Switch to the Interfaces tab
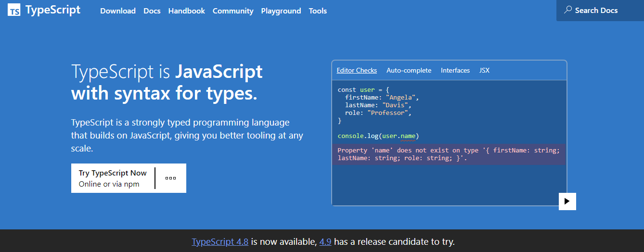Viewport: 644px width, 252px height. click(x=455, y=70)
